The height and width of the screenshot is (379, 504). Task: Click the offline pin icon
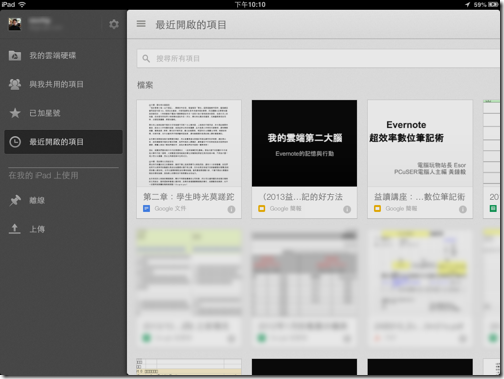click(x=15, y=200)
